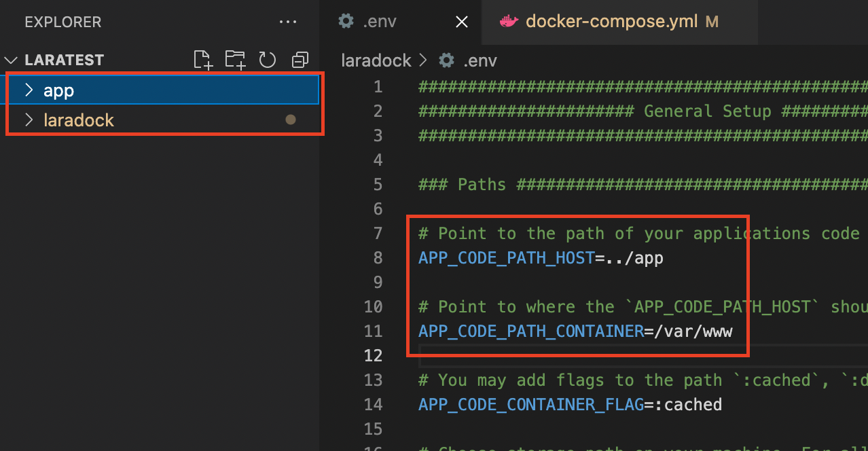Click the Docker whale icon on docker-compose tab
This screenshot has height=451, width=868.
[509, 22]
